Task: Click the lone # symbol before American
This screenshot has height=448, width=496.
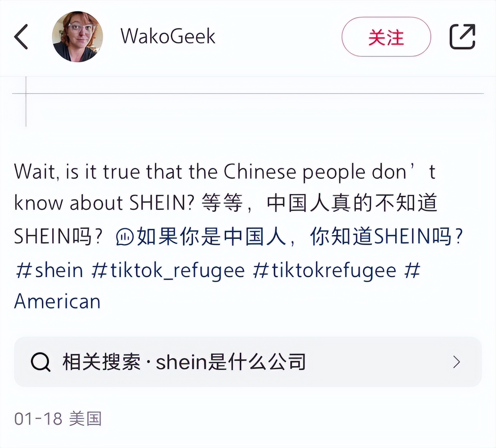Action: (x=412, y=270)
